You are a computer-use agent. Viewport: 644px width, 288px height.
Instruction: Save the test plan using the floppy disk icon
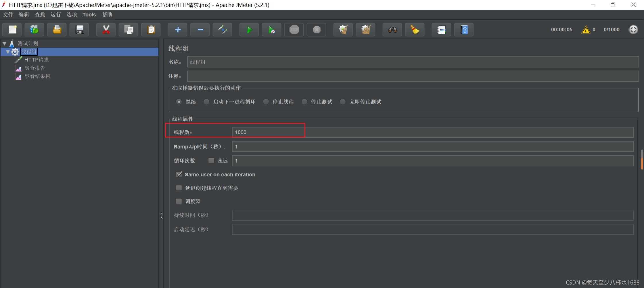pos(79,30)
